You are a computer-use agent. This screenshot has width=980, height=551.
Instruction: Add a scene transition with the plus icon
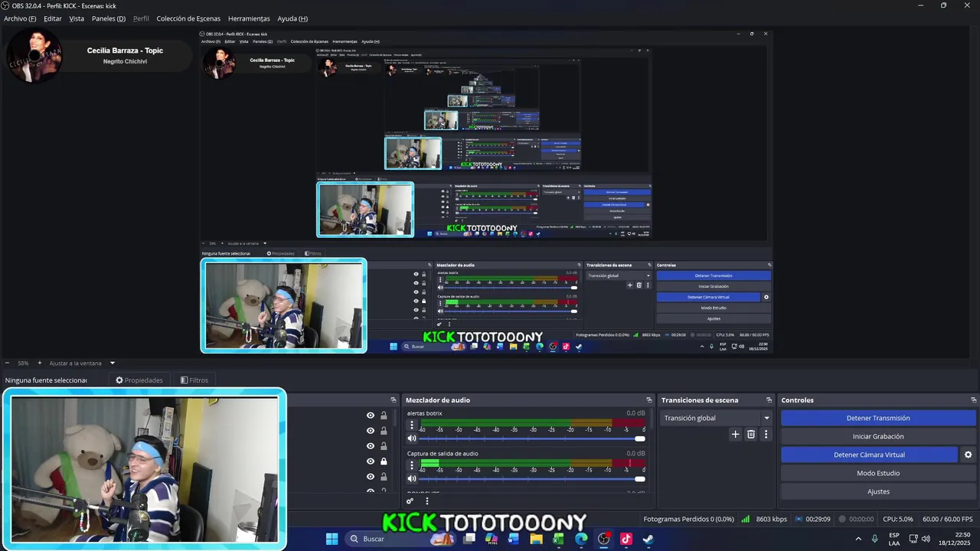click(x=736, y=434)
